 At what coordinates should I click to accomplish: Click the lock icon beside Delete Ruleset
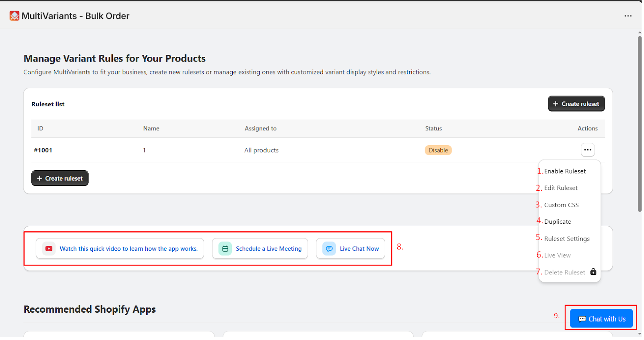click(593, 272)
